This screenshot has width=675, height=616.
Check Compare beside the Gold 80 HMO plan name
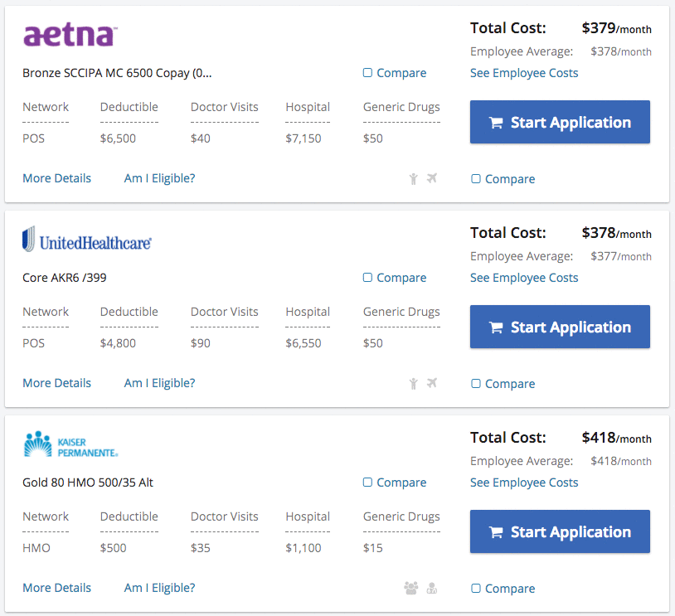point(368,483)
